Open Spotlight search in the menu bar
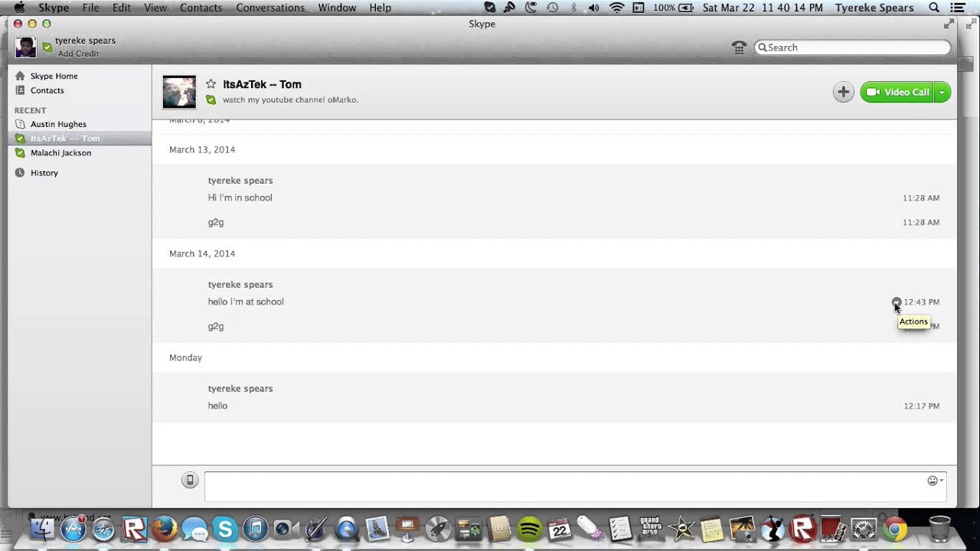980x551 pixels. [933, 8]
